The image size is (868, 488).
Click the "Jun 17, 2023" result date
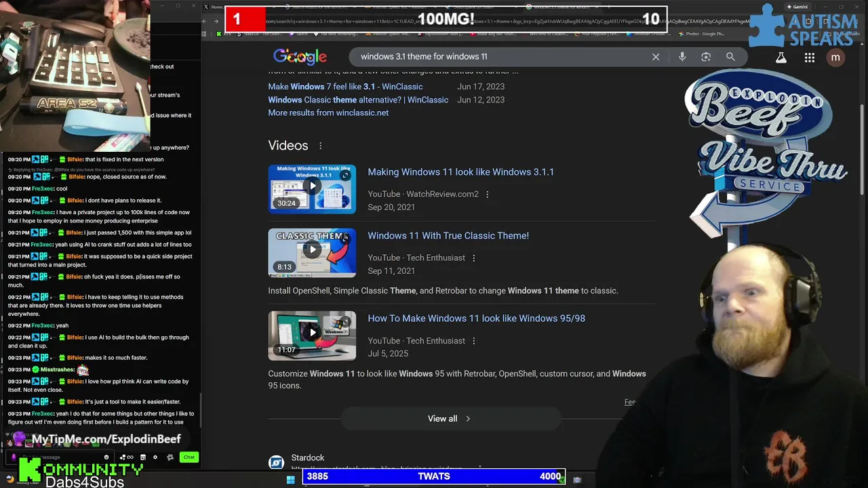click(481, 87)
